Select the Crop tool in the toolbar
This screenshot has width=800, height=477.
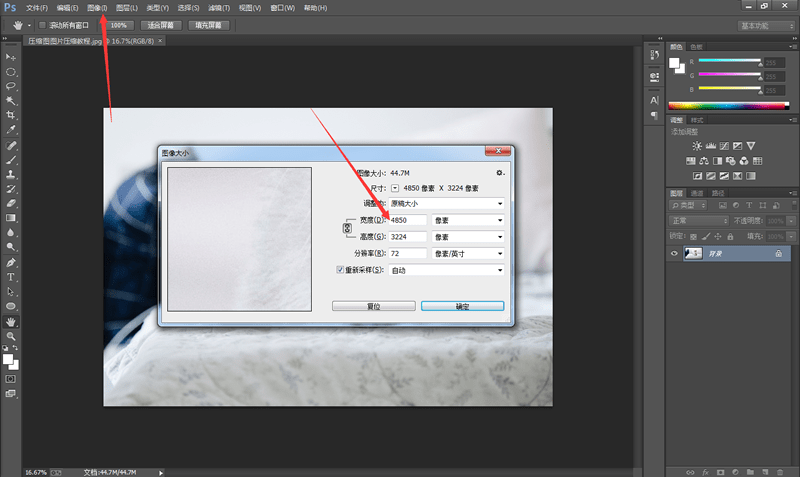click(11, 115)
